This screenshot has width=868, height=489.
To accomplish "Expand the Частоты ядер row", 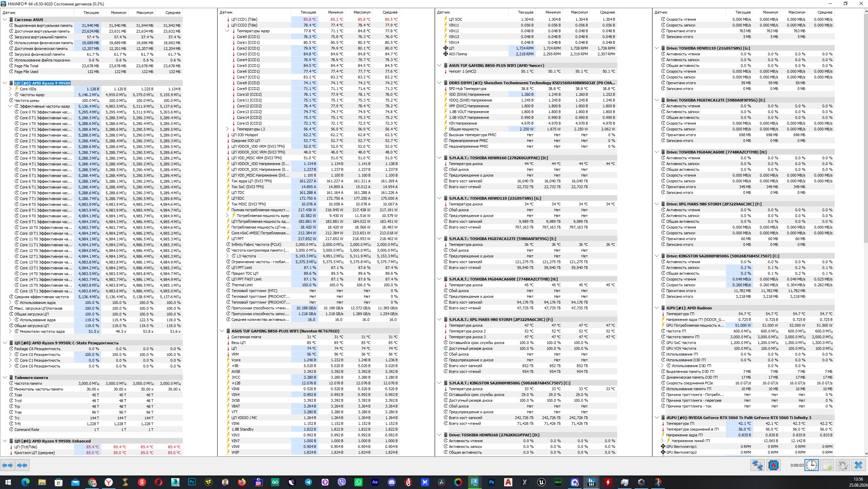I will (10, 95).
